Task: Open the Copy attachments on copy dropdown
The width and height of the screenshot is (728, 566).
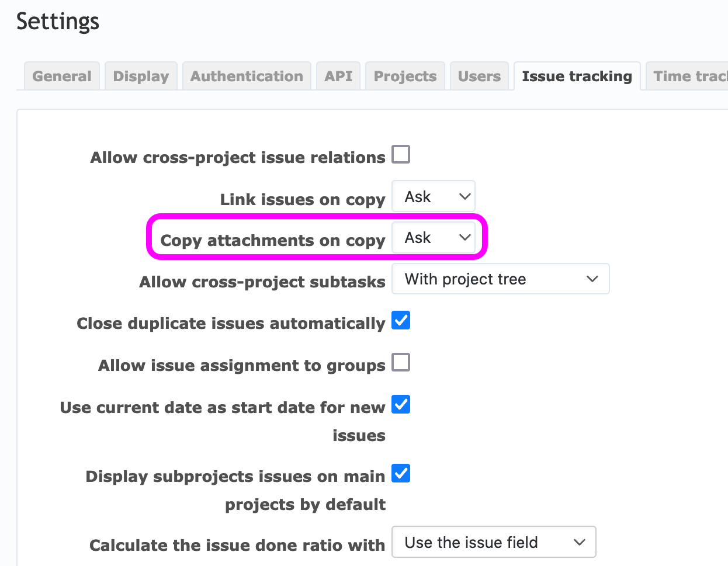Action: (434, 237)
